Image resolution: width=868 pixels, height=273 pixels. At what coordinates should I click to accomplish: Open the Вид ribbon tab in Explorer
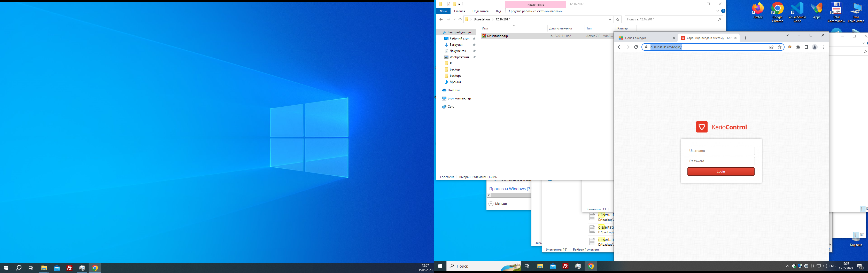point(498,11)
